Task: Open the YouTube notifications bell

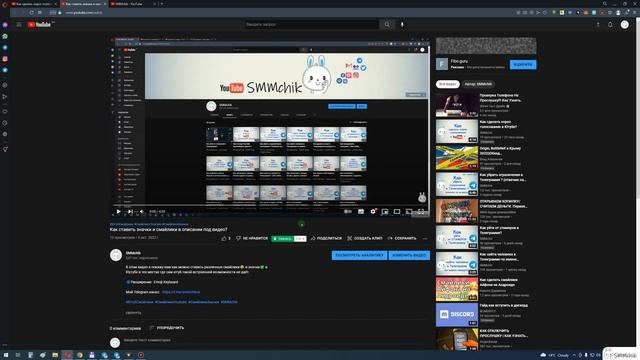Action: 610,24
